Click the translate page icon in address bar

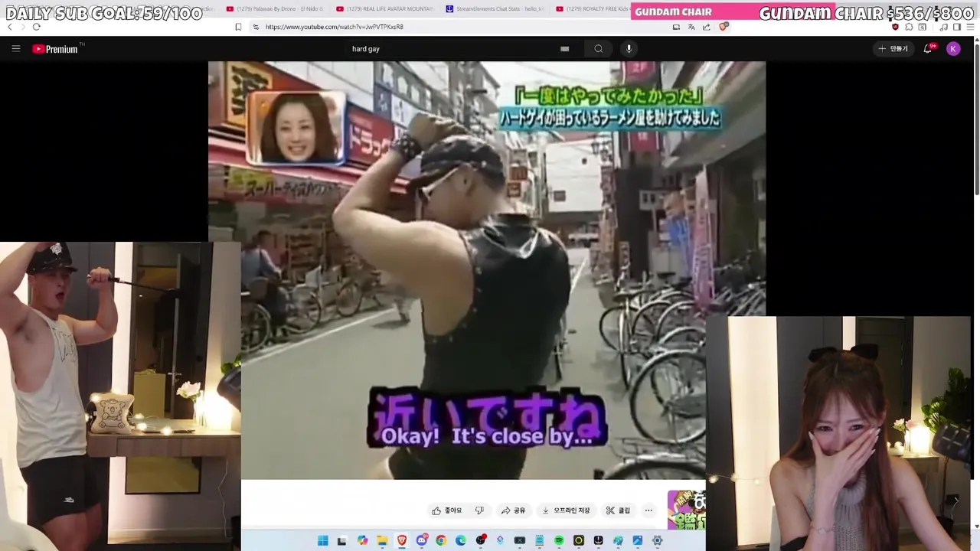[x=691, y=27]
